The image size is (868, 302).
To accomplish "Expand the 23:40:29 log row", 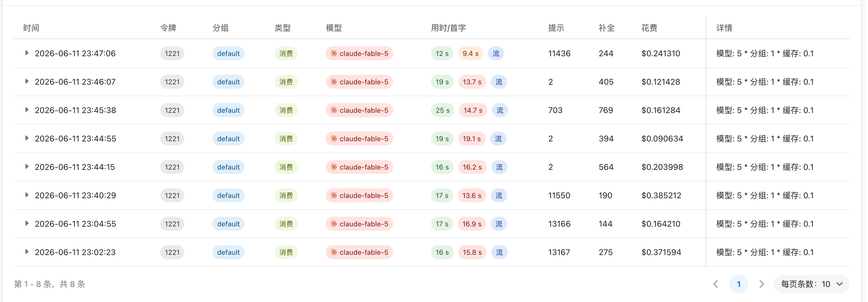I will click(x=27, y=195).
